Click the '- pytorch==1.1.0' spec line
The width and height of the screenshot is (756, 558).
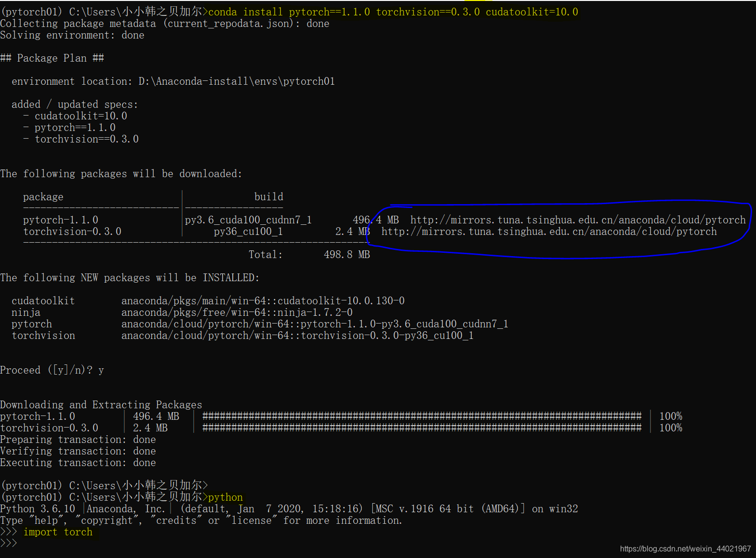point(69,127)
